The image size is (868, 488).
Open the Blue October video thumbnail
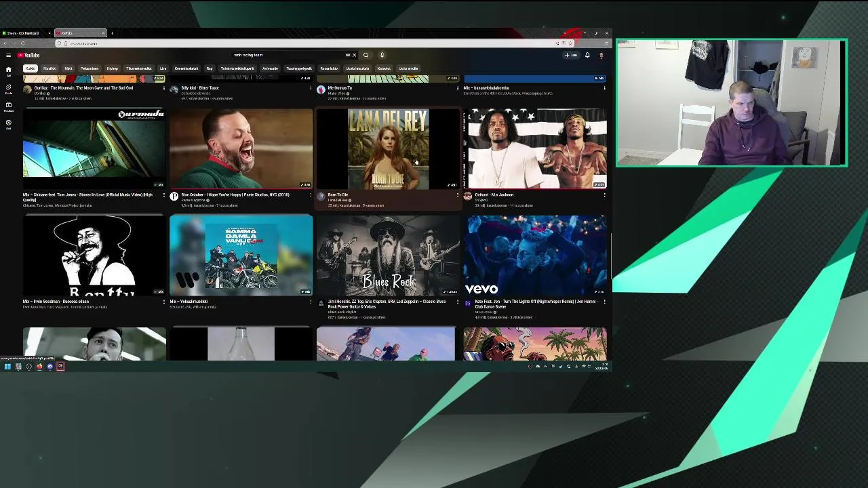point(241,148)
